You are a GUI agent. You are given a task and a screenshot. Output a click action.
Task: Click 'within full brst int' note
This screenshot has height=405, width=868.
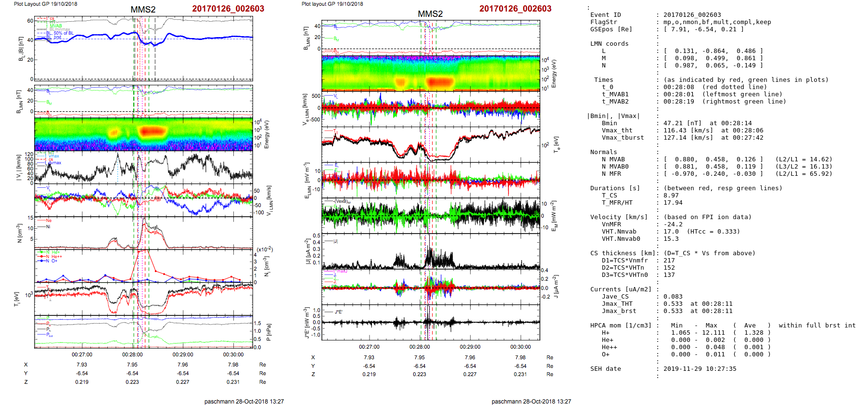coord(817,326)
